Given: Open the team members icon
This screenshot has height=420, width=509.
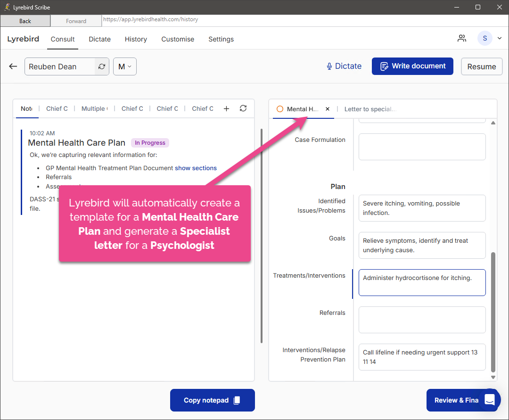Looking at the screenshot, I should pos(461,38).
